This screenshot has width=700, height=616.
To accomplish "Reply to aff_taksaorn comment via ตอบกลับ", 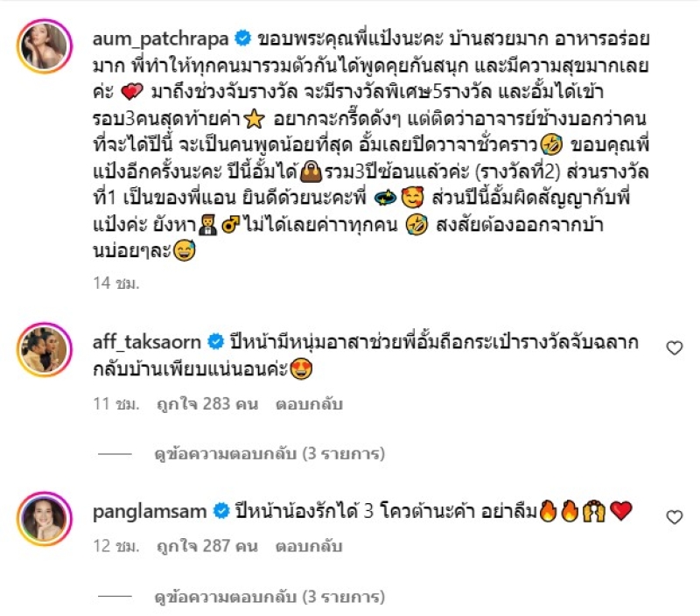I will (309, 404).
